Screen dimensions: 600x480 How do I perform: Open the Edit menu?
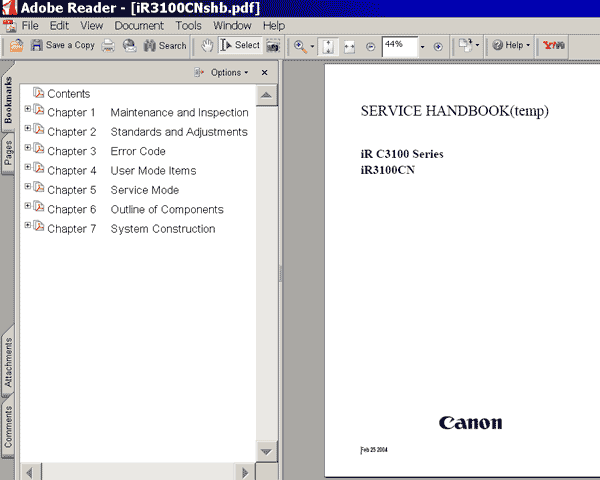[x=59, y=26]
